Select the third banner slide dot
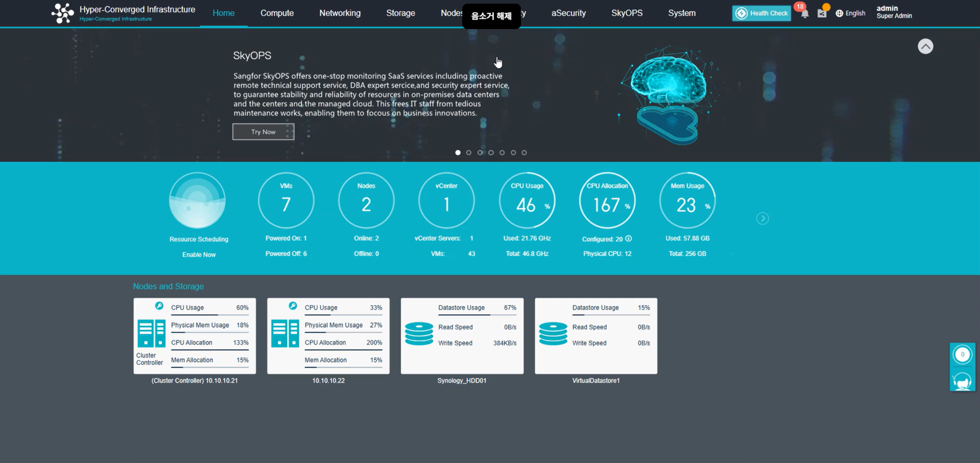Image resolution: width=980 pixels, height=463 pixels. tap(480, 153)
